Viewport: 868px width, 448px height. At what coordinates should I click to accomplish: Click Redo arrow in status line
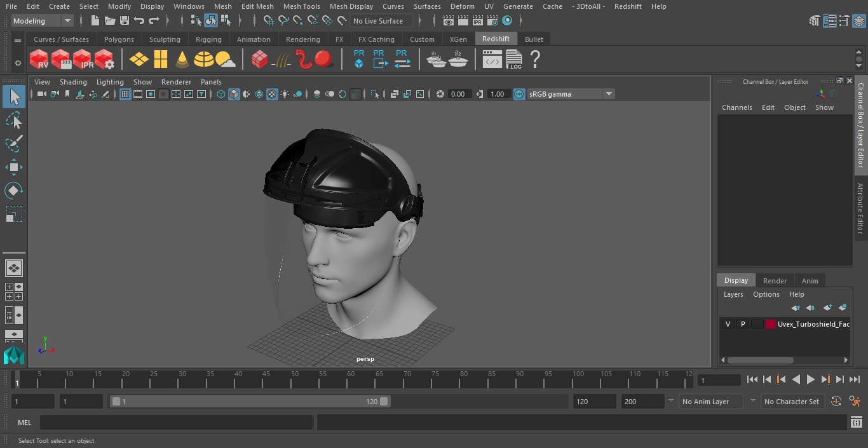tap(154, 21)
